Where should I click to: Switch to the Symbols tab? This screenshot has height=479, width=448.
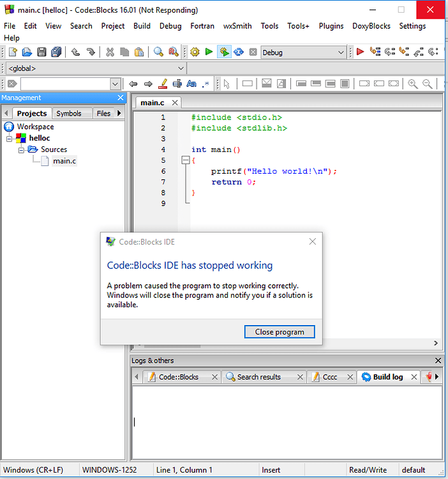pyautogui.click(x=69, y=114)
